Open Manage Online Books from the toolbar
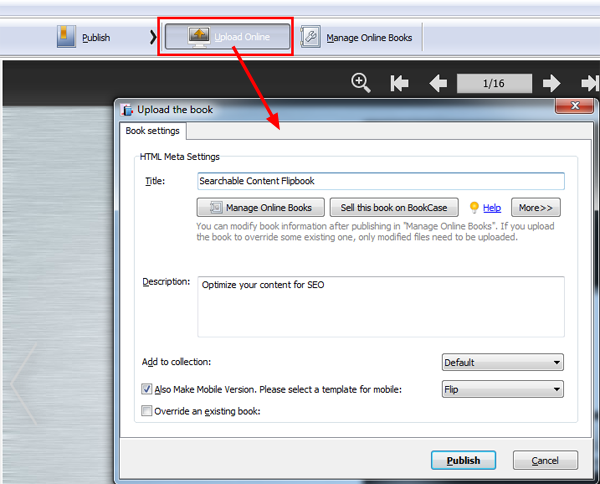600x484 pixels. pos(357,37)
